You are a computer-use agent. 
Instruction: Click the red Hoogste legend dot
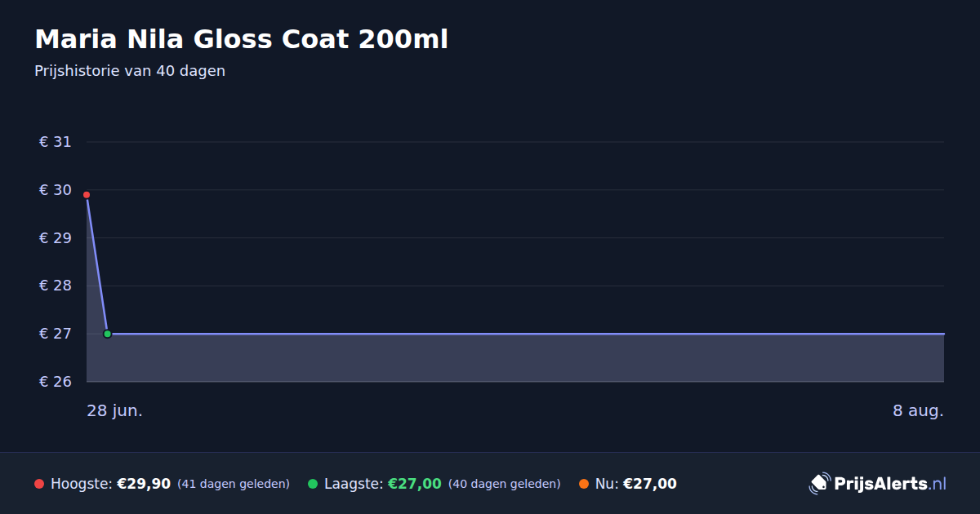pos(39,484)
